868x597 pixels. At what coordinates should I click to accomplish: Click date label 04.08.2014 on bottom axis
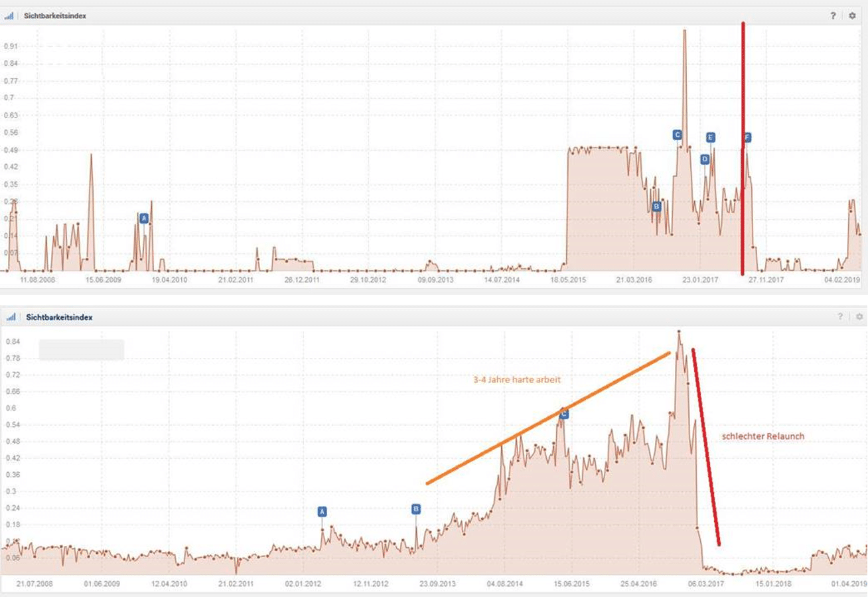click(505, 584)
